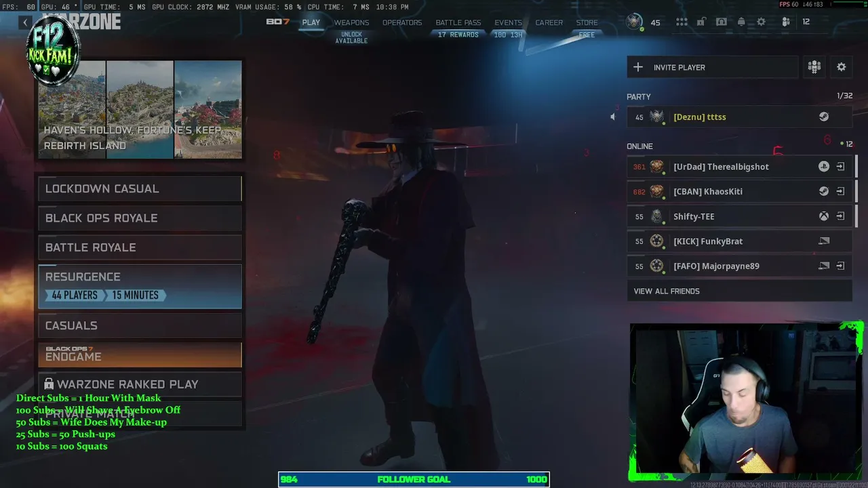
Task: Click the Free label under Store
Action: 587,35
